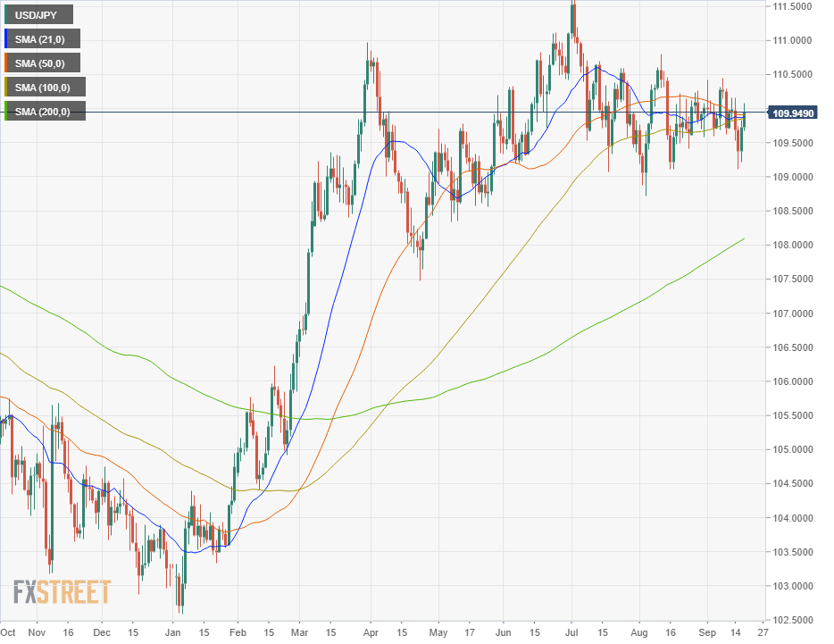This screenshot has height=644, width=834.
Task: Click the 107.0000 price axis label
Action: tap(792, 314)
